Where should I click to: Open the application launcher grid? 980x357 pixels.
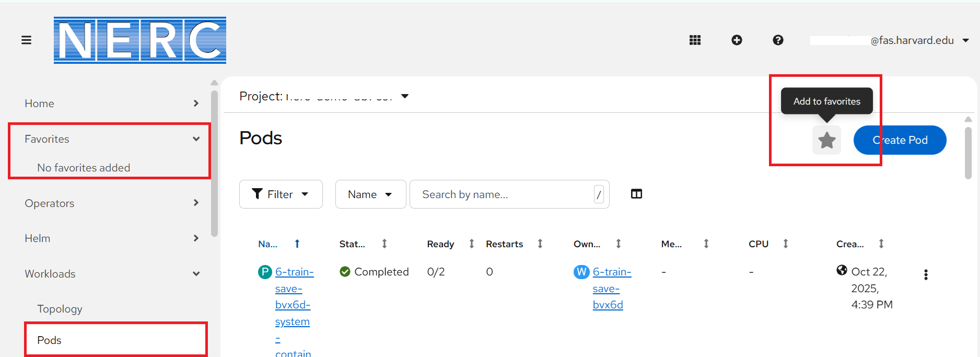pyautogui.click(x=695, y=40)
